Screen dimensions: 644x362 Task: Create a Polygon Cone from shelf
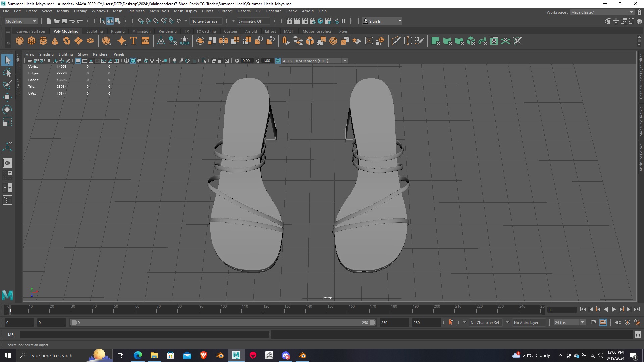55,41
